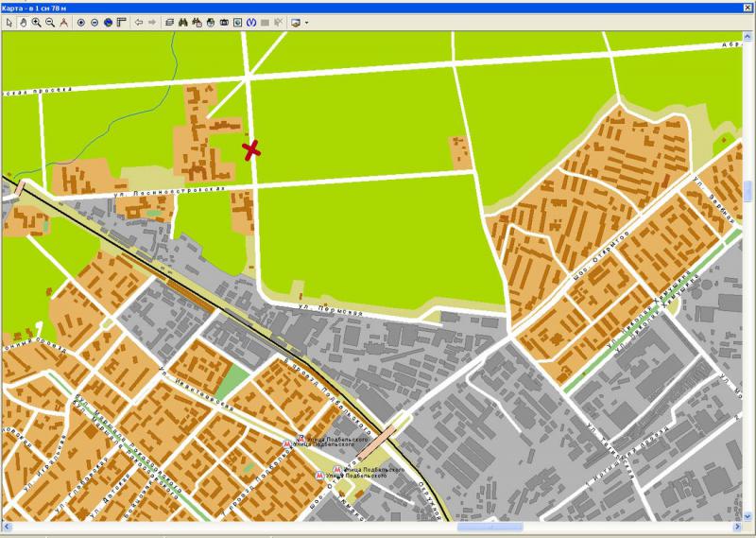Viewport: 756px width, 538px height.
Task: Open search with the binoculars icon
Action: 183,23
